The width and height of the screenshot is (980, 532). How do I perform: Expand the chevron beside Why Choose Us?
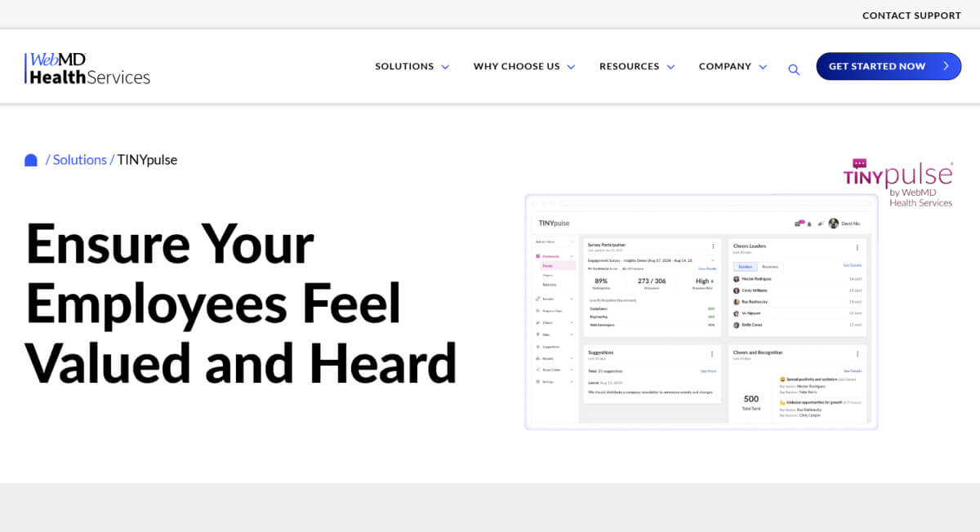coord(571,67)
